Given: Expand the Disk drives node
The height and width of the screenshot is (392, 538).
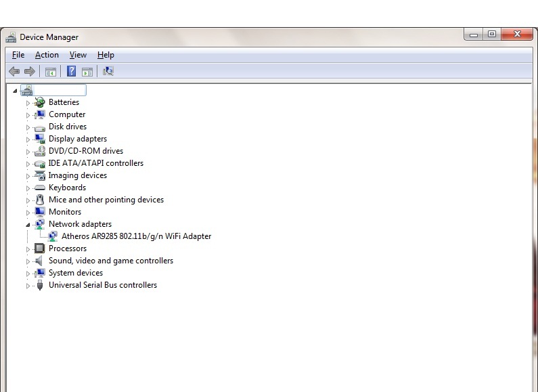Looking at the screenshot, I should coord(28,127).
